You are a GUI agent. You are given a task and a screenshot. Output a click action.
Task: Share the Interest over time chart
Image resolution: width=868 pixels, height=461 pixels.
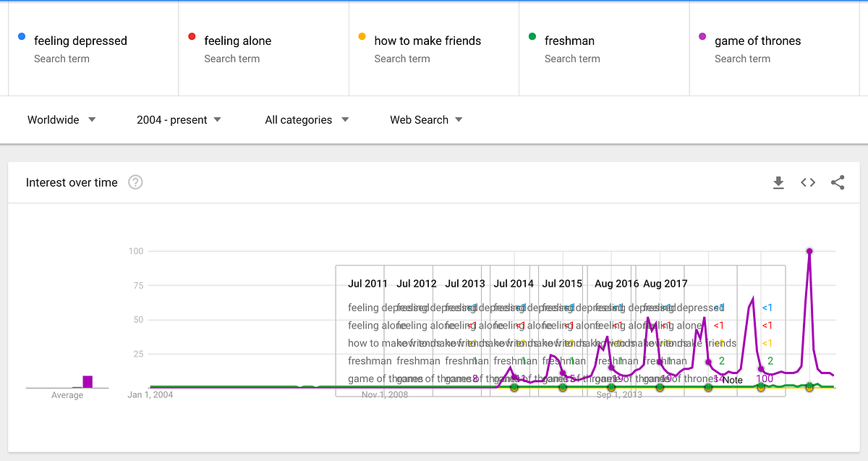pyautogui.click(x=838, y=183)
